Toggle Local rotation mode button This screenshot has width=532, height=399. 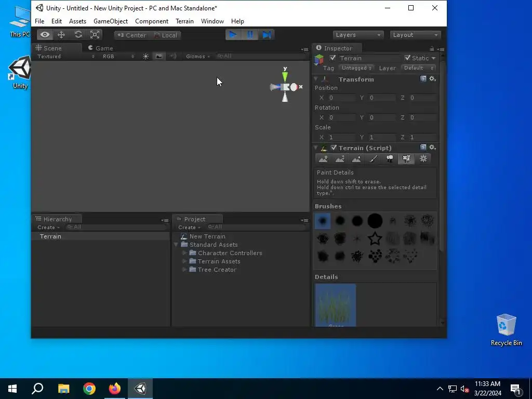pos(166,35)
